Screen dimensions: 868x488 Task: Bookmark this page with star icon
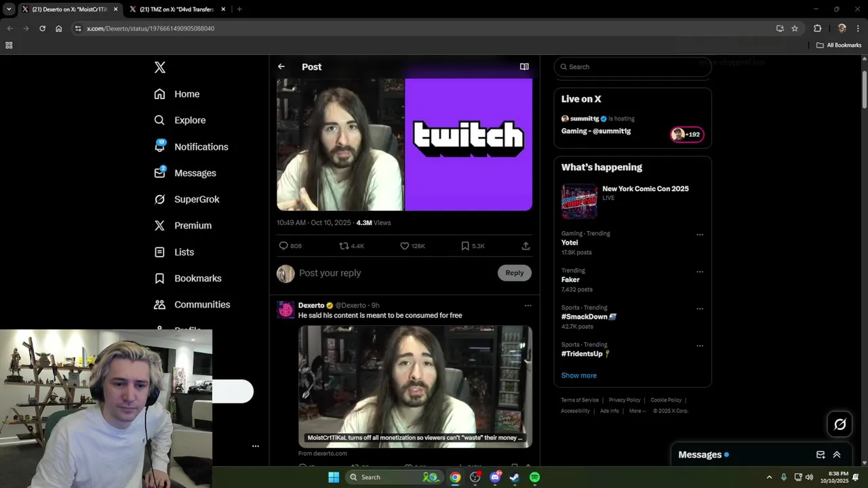795,28
